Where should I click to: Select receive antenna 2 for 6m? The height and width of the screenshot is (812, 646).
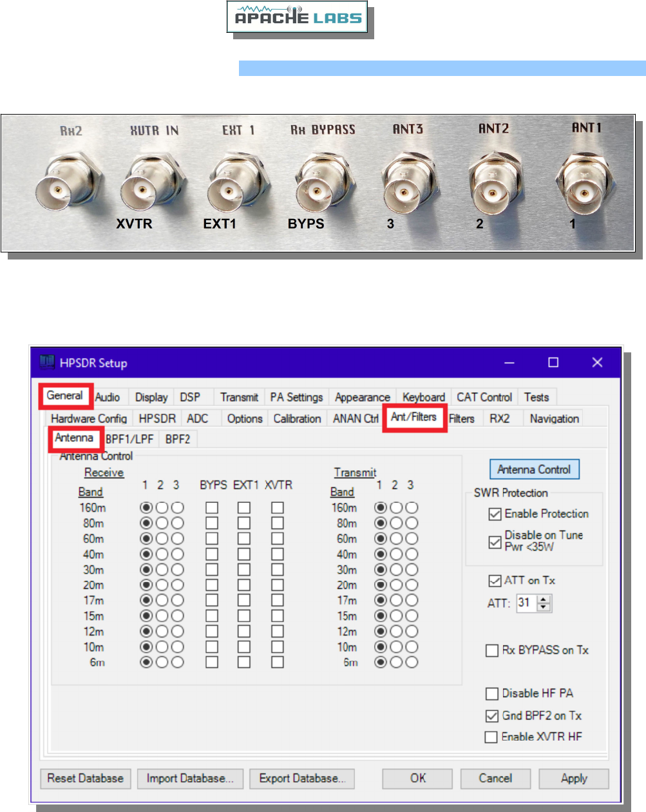point(162,662)
